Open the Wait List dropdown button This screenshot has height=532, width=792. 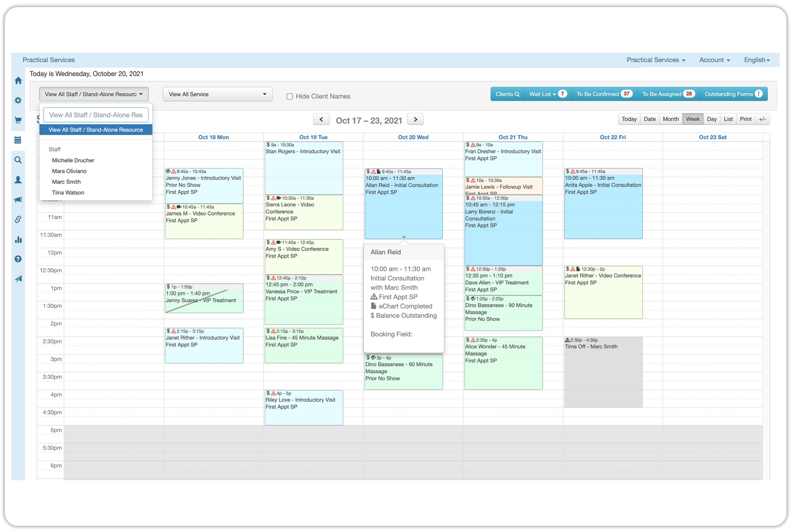click(x=547, y=94)
